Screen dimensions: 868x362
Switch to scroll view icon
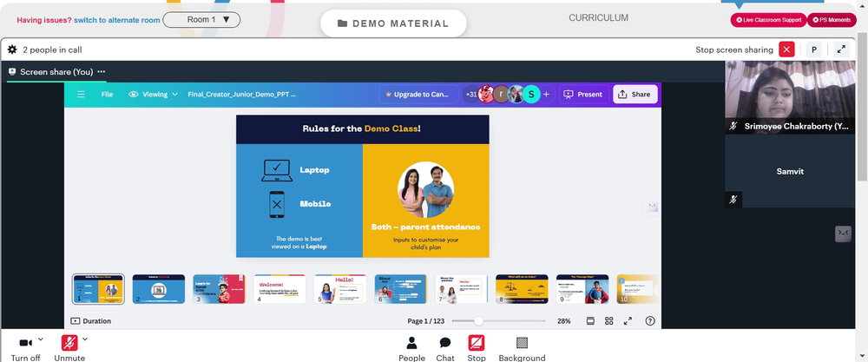590,321
